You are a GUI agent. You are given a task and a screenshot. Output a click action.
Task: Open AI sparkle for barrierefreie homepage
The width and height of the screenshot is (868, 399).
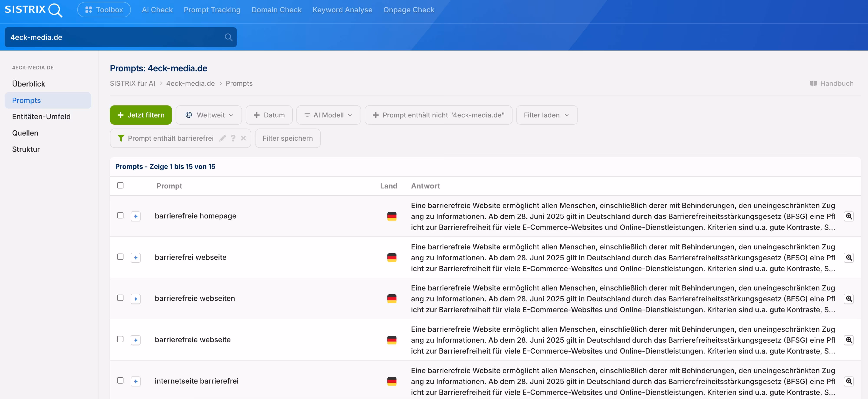point(135,216)
